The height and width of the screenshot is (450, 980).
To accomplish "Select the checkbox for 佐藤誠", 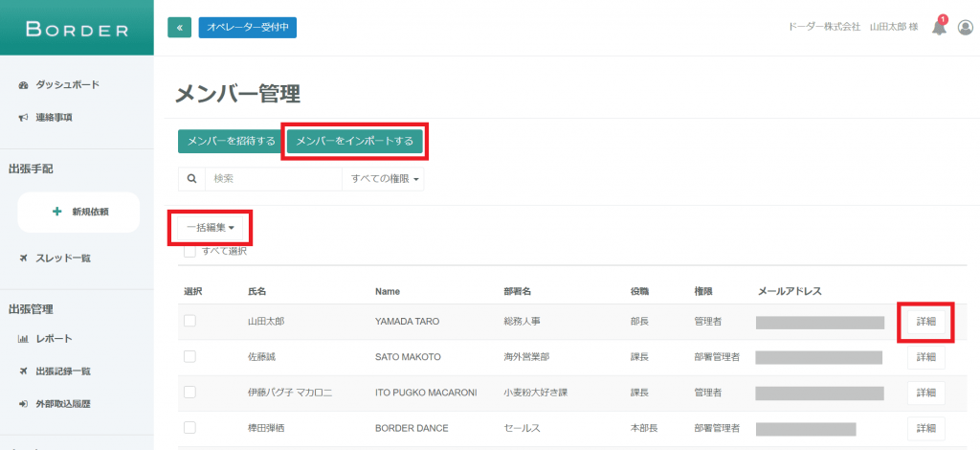I will (x=189, y=356).
